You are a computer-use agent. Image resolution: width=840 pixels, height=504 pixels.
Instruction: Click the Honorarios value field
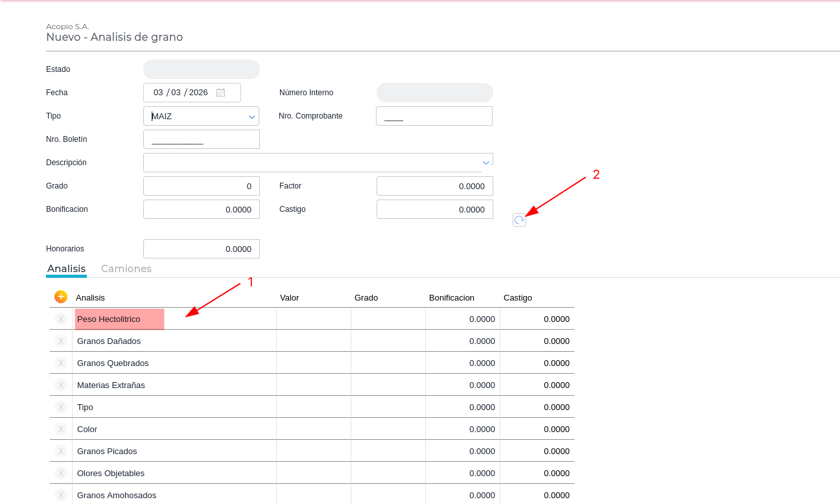(x=201, y=249)
